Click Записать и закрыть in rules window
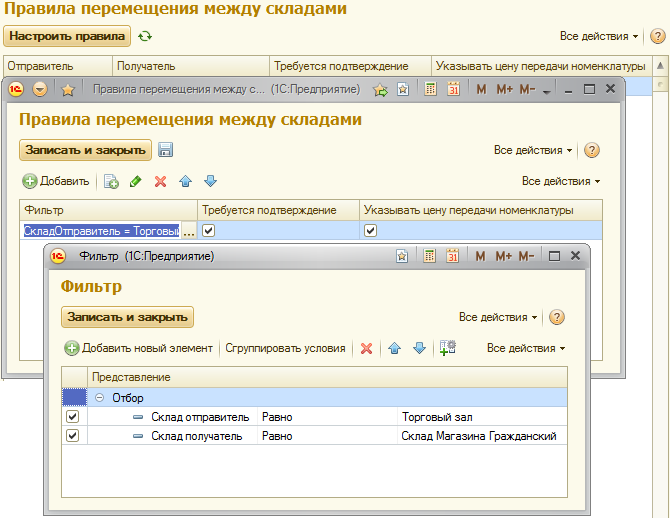The width and height of the screenshot is (670, 518). coord(85,150)
